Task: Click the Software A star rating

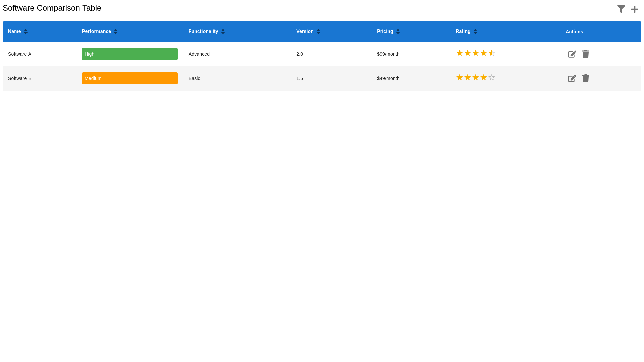Action: point(476,53)
